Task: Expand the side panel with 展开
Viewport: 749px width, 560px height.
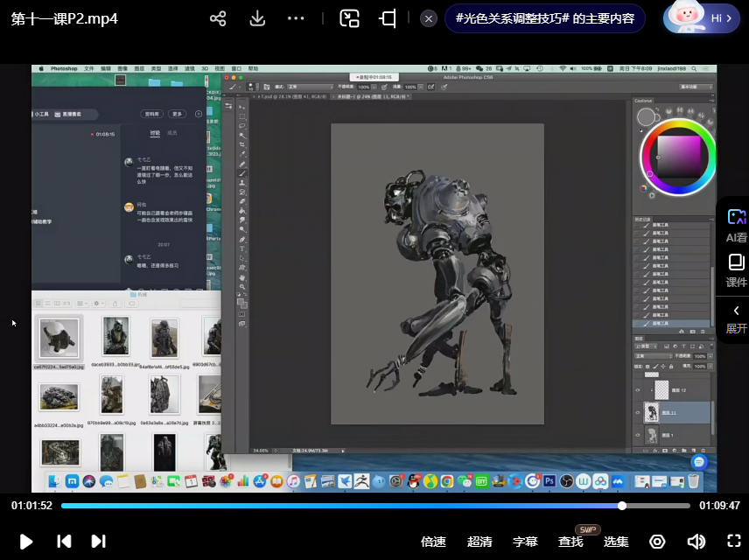Action: pyautogui.click(x=736, y=318)
